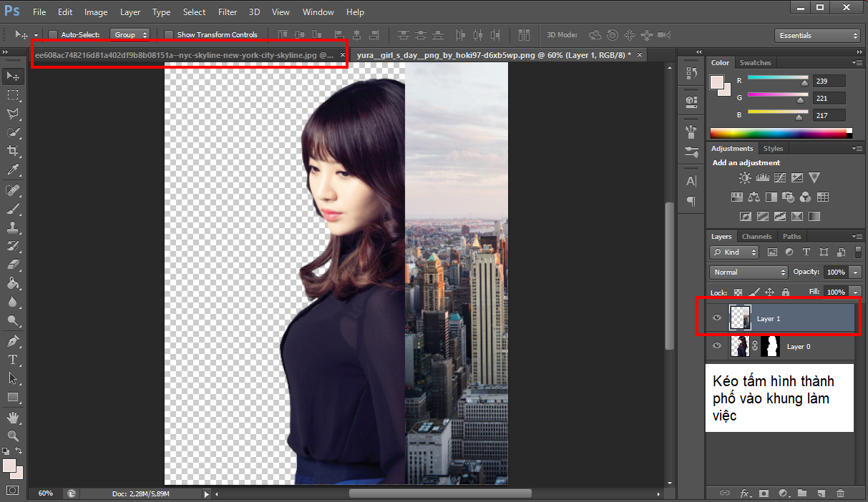Enable the Auto-Select checkbox

(53, 34)
